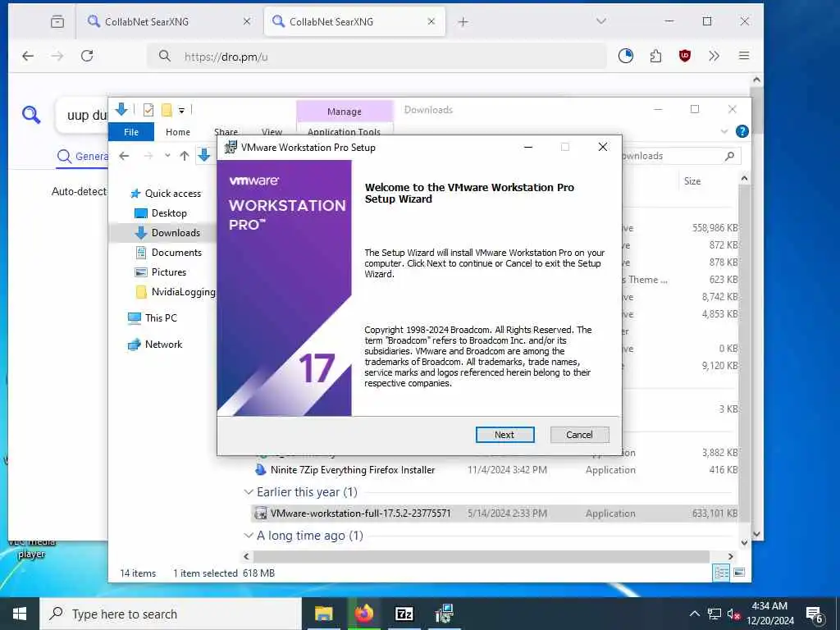This screenshot has width=840, height=630.
Task: Open Firefox extensions puzzle icon
Action: tap(655, 56)
